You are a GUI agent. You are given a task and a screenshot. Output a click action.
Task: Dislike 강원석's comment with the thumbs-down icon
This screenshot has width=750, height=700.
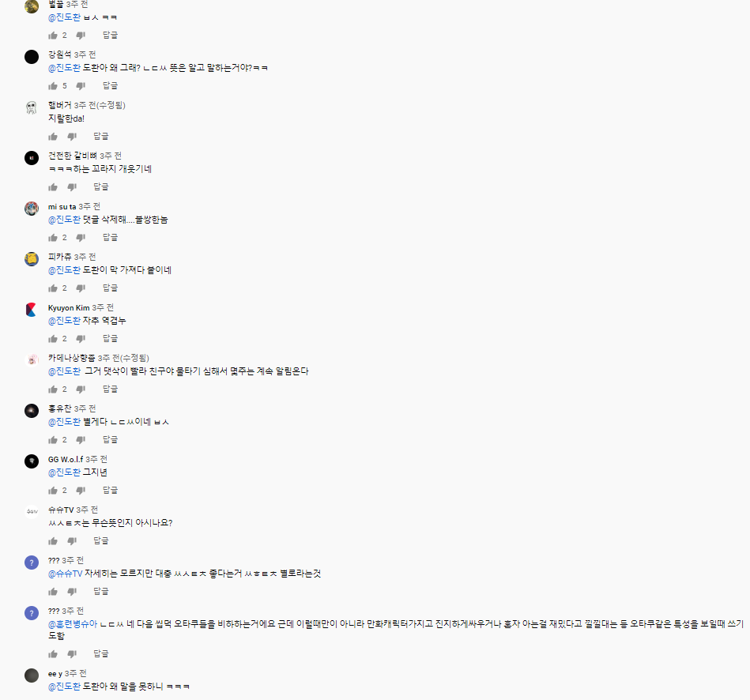point(81,86)
